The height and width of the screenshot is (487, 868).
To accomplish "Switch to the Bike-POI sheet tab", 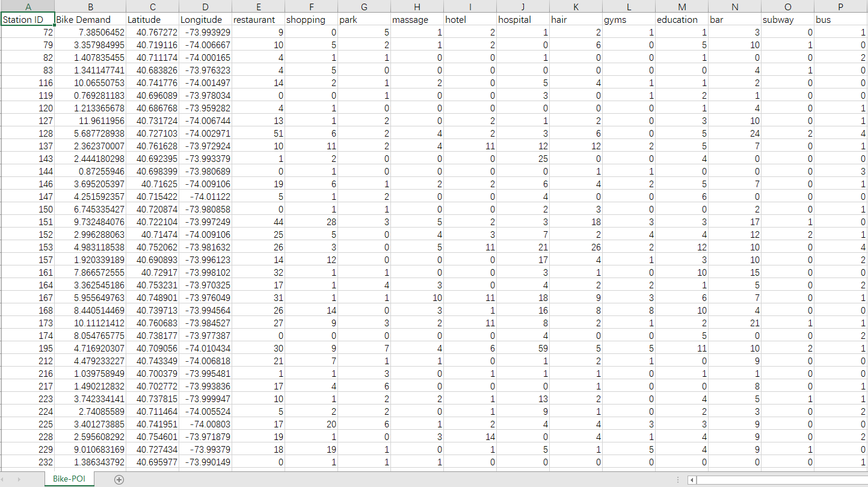I will (69, 480).
